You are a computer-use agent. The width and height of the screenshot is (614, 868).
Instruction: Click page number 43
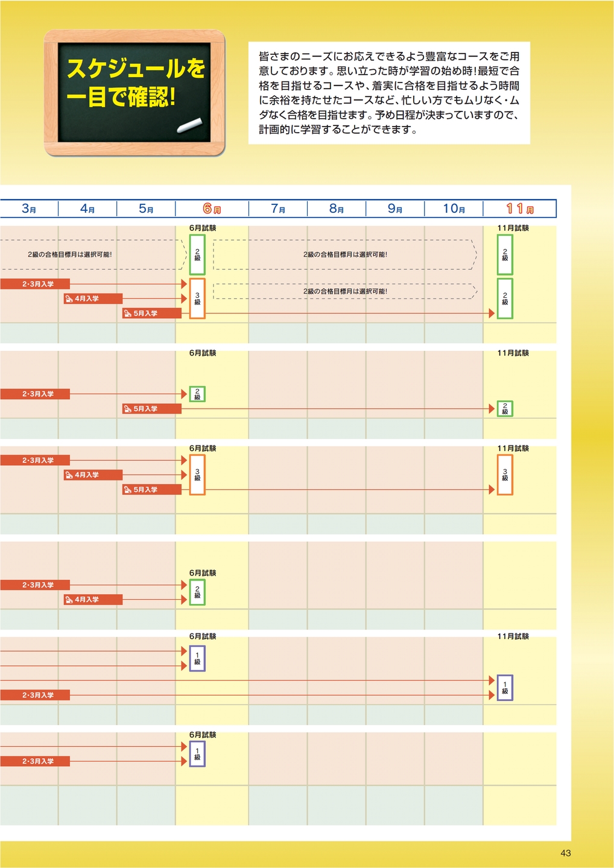coord(565,853)
